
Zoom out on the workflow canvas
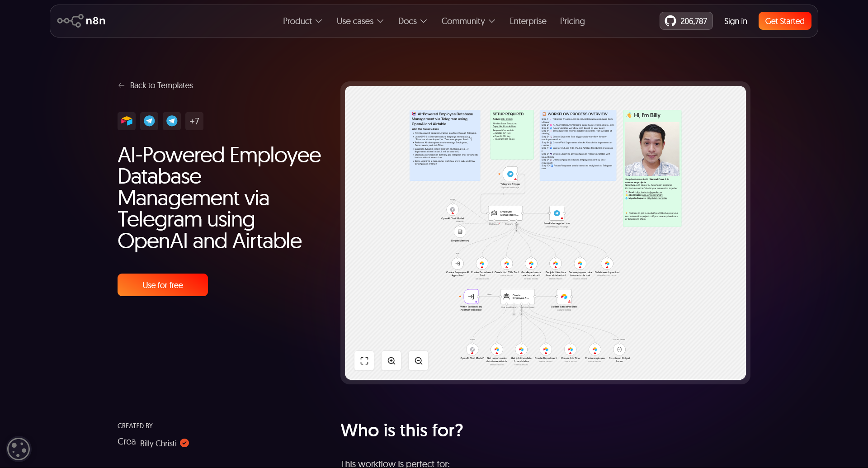click(x=419, y=361)
